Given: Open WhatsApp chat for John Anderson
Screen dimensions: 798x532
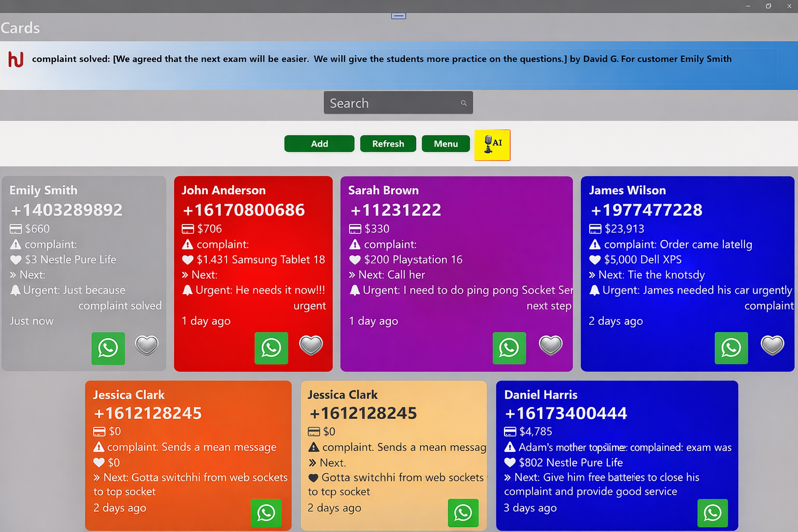Looking at the screenshot, I should [x=271, y=348].
